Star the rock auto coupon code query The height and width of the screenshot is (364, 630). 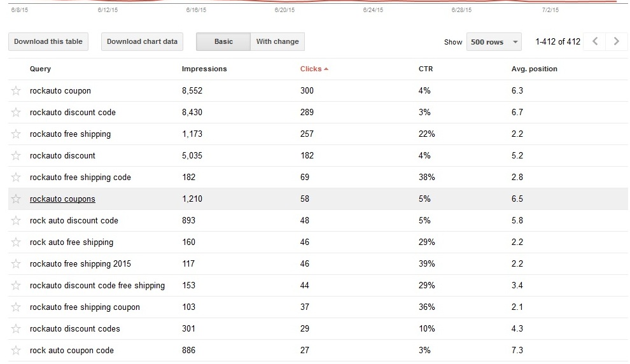16,351
